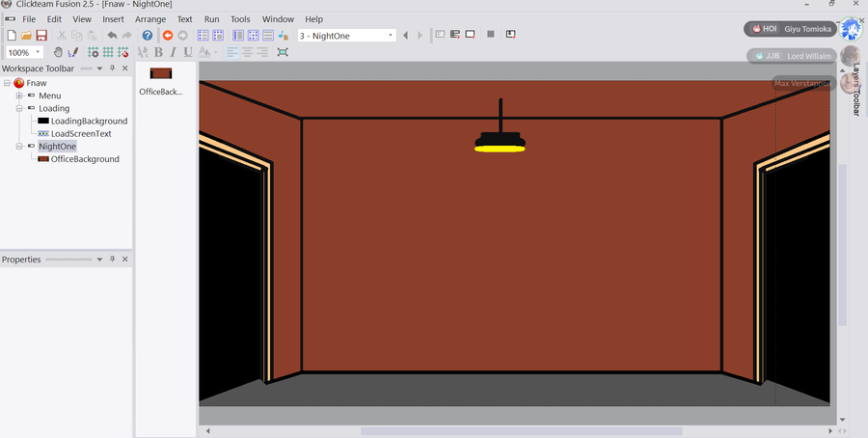Toggle Underline formatting
Screen dimensions: 868x438
[x=188, y=52]
